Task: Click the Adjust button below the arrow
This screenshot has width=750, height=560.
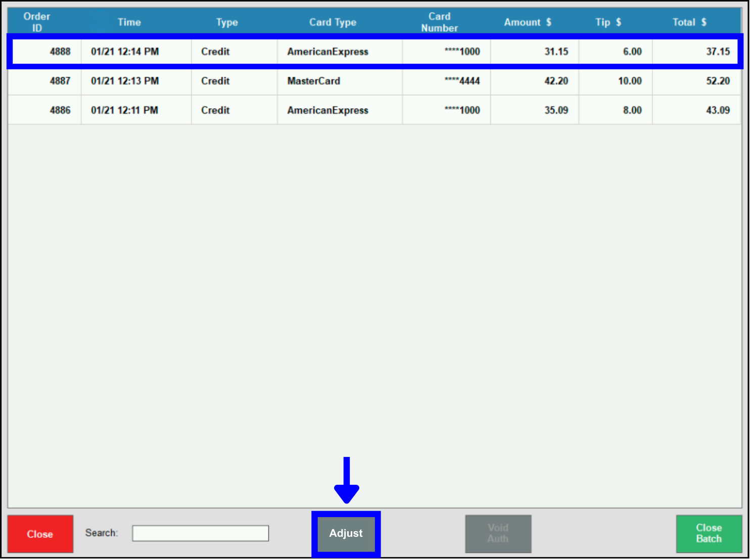Action: (x=346, y=533)
